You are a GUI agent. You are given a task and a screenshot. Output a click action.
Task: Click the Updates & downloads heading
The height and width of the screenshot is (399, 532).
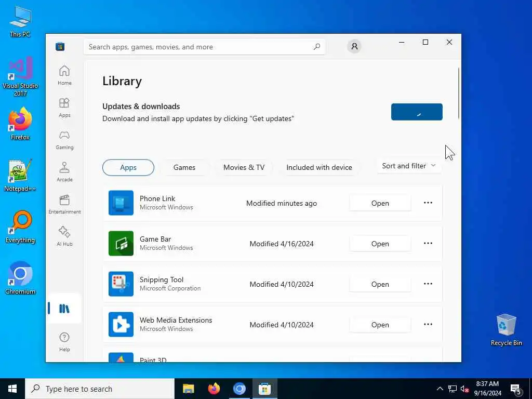click(141, 106)
